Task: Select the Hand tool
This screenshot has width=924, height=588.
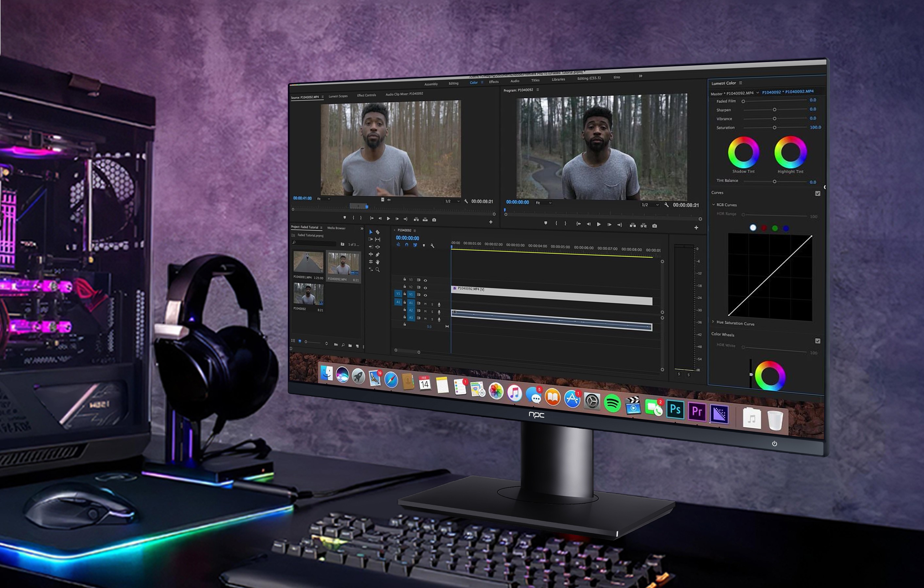Action: tap(378, 262)
